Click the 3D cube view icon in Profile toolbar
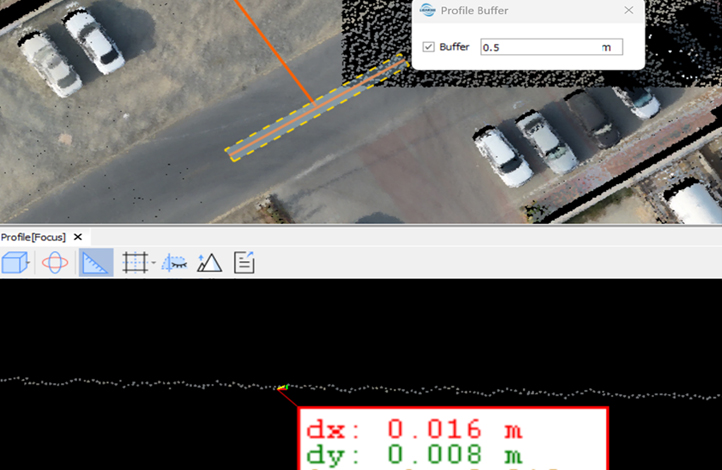 pos(15,263)
